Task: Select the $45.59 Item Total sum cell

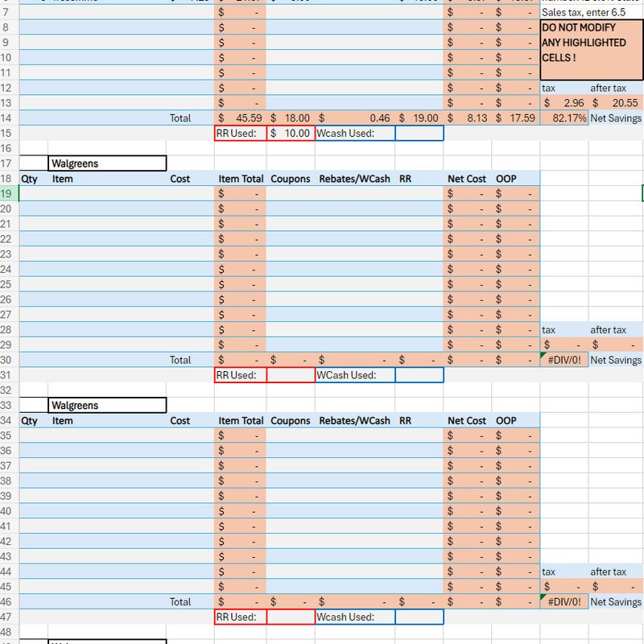Action: tap(242, 118)
